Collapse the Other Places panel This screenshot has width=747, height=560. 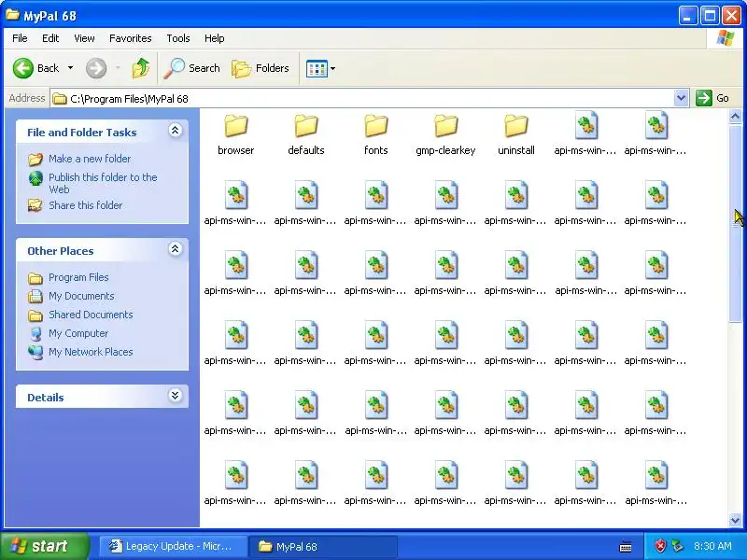pos(175,249)
